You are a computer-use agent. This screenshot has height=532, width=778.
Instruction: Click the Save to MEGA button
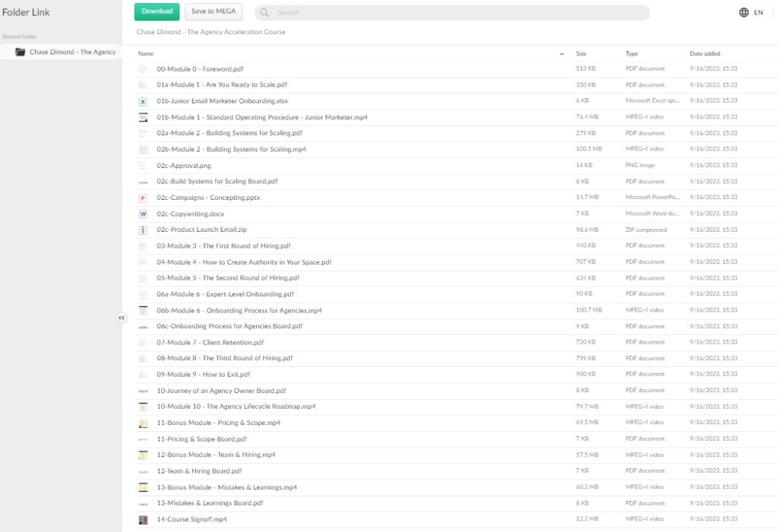tap(213, 11)
